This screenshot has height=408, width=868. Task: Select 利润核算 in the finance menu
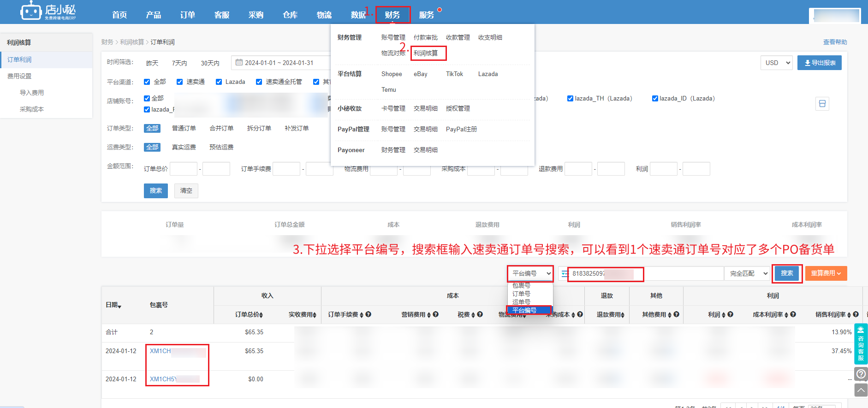(x=426, y=53)
